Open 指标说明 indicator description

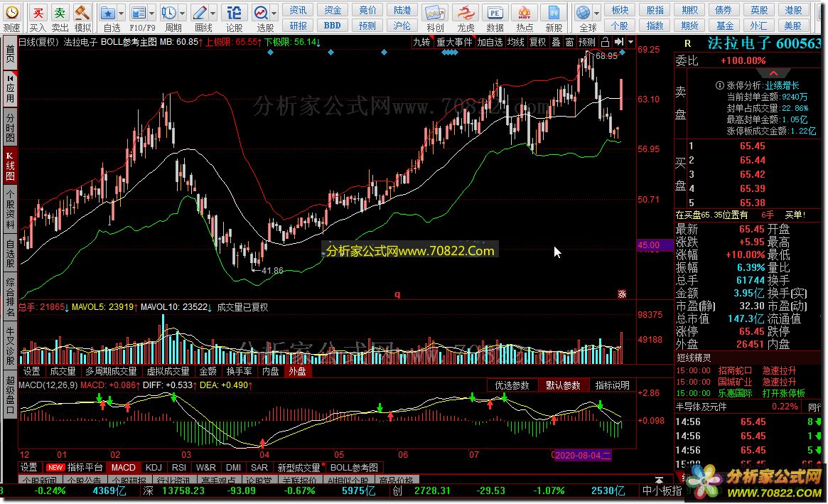[612, 385]
